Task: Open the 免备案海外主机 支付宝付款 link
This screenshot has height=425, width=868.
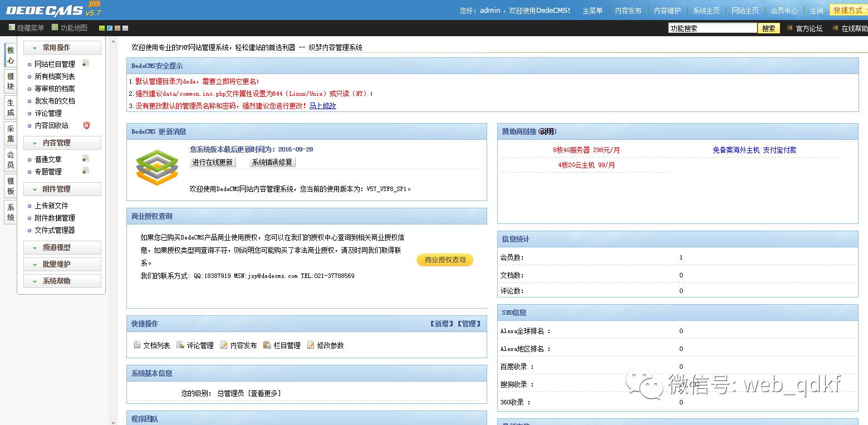Action: coord(754,150)
